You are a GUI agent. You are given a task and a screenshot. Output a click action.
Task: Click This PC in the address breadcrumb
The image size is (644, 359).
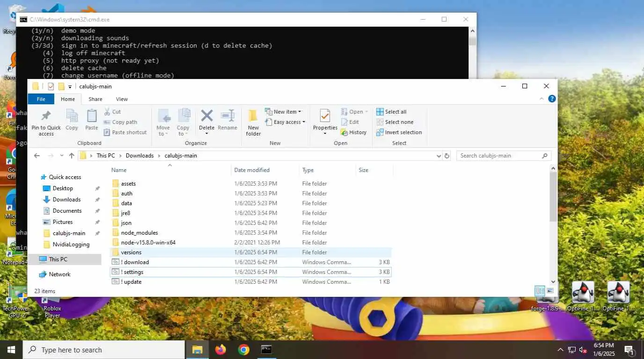point(105,156)
